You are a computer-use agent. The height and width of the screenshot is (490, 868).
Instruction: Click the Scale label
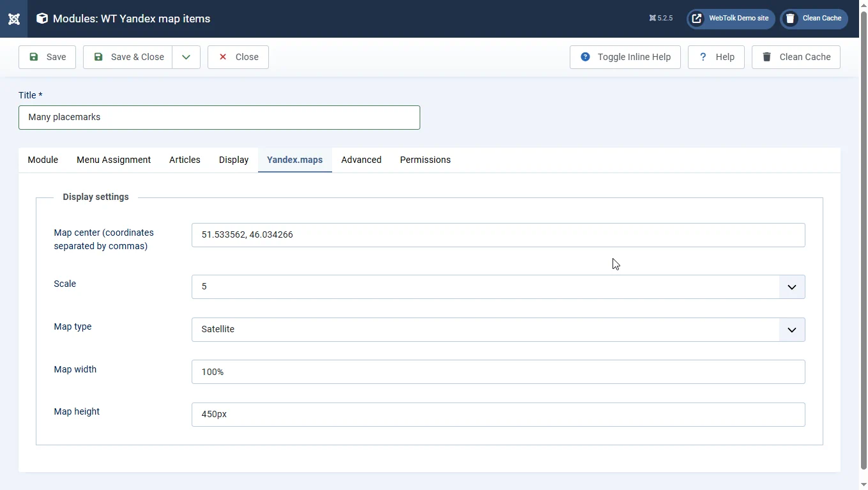point(65,284)
